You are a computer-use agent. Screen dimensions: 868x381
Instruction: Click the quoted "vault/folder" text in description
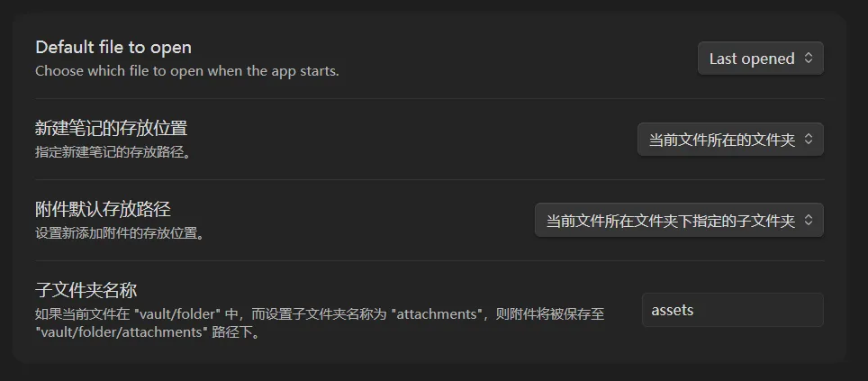point(177,314)
